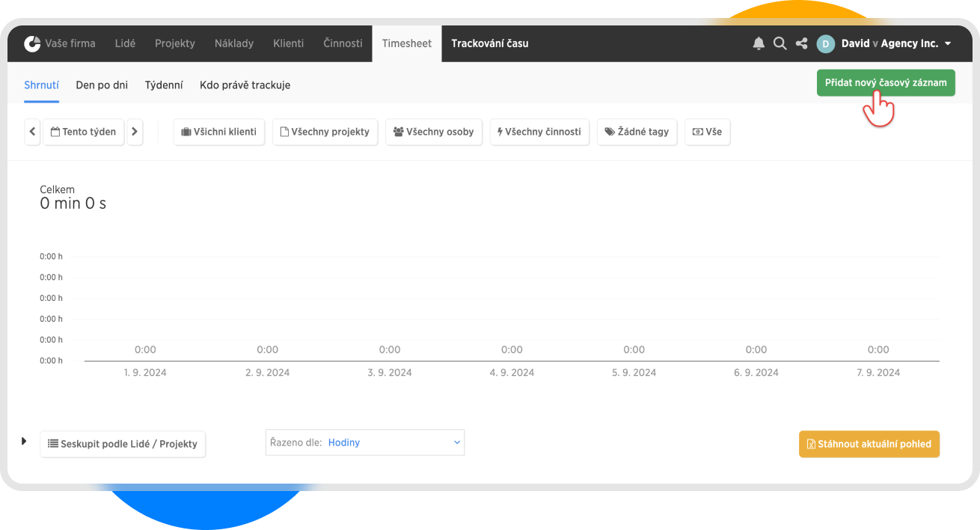980x530 pixels.
Task: Go to previous week with left arrow
Action: click(x=32, y=132)
